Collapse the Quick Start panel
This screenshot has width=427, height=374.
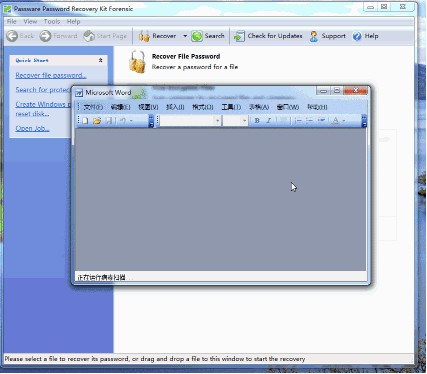[100, 60]
